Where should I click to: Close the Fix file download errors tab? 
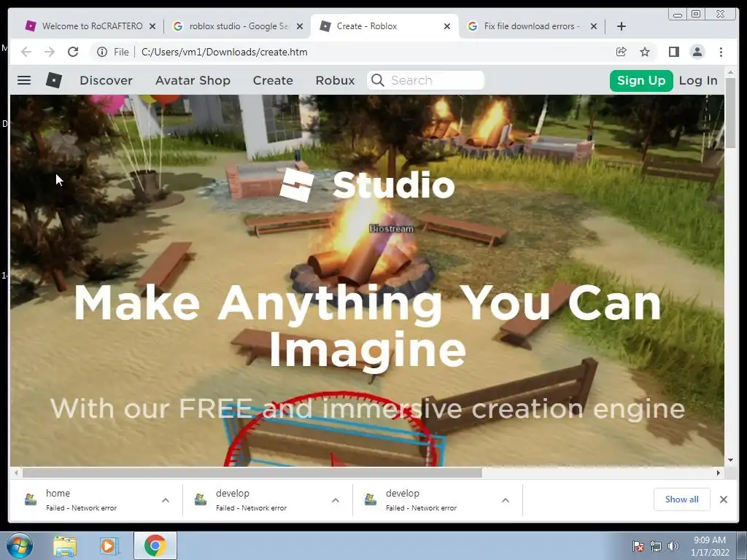594,26
